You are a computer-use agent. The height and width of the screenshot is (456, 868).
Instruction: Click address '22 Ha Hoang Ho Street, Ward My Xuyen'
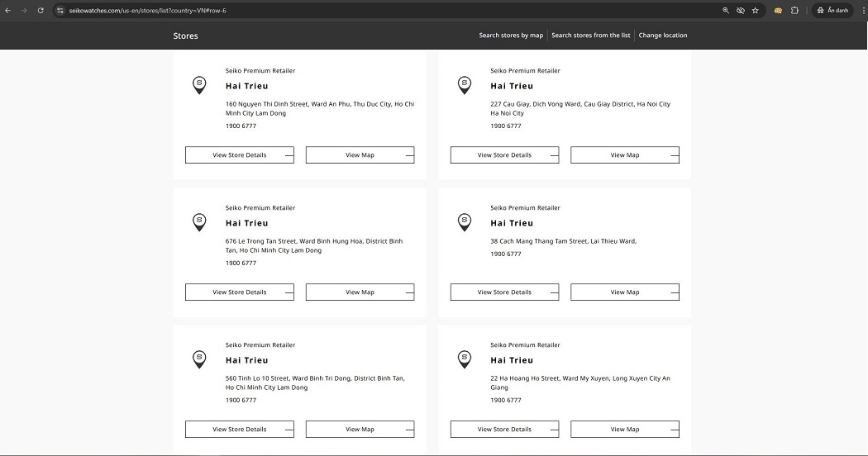[x=580, y=383]
